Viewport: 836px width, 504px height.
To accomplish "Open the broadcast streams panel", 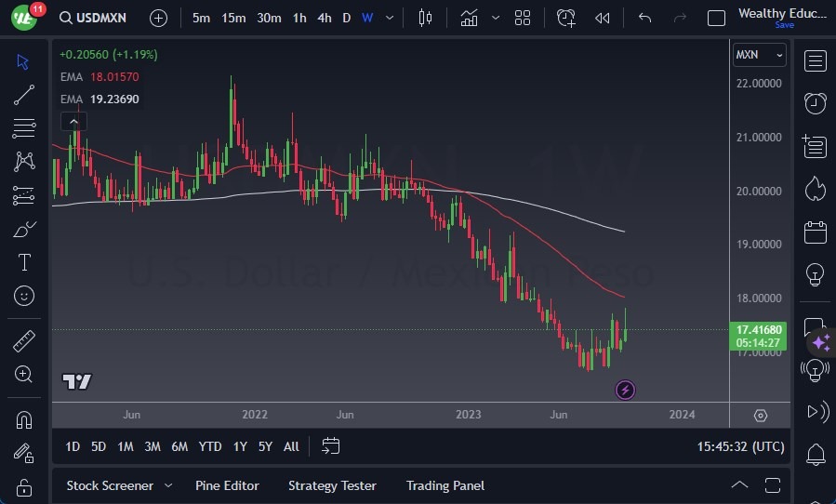I will [x=816, y=412].
